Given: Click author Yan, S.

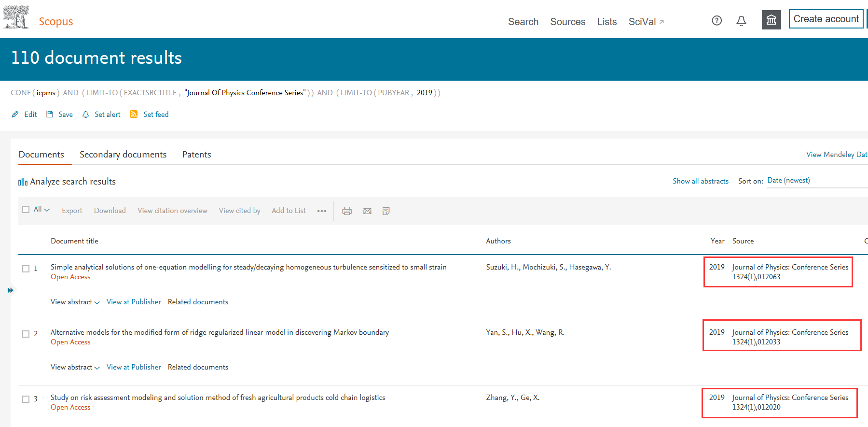Looking at the screenshot, I should click(x=497, y=332).
